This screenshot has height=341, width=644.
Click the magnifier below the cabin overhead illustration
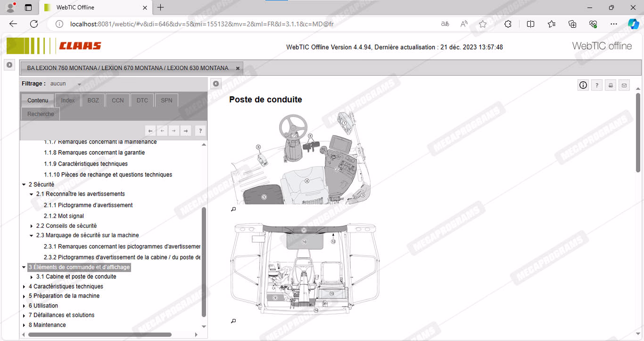click(233, 321)
